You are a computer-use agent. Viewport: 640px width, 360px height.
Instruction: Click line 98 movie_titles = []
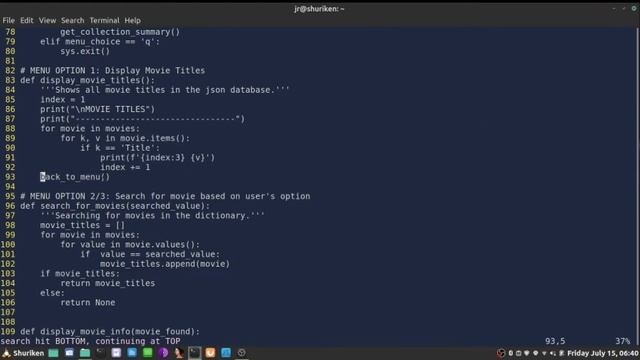[82, 225]
